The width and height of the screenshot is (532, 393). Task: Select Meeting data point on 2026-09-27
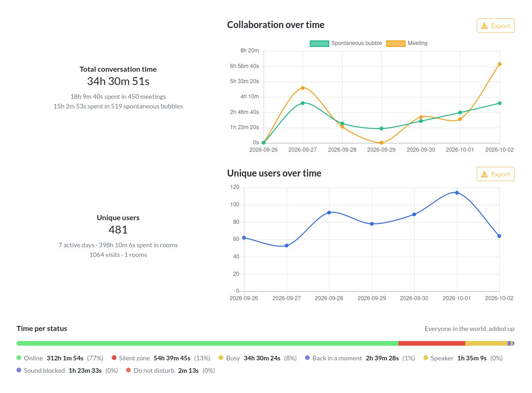point(303,88)
